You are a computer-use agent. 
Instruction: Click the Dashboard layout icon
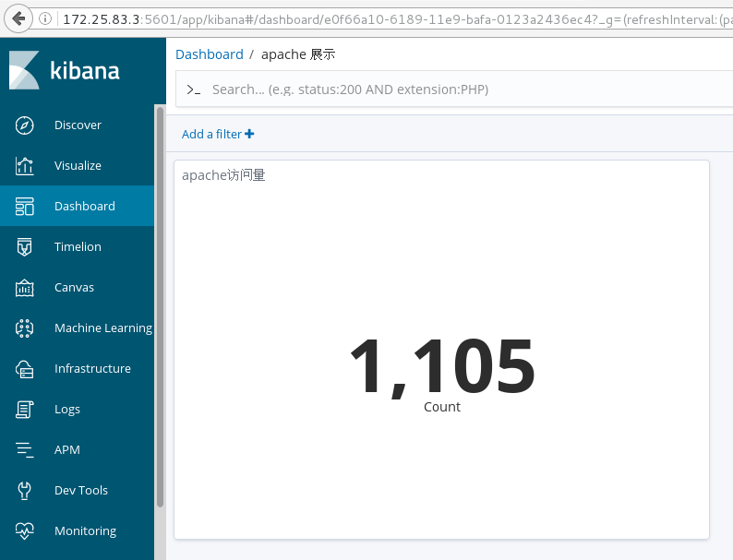[24, 207]
